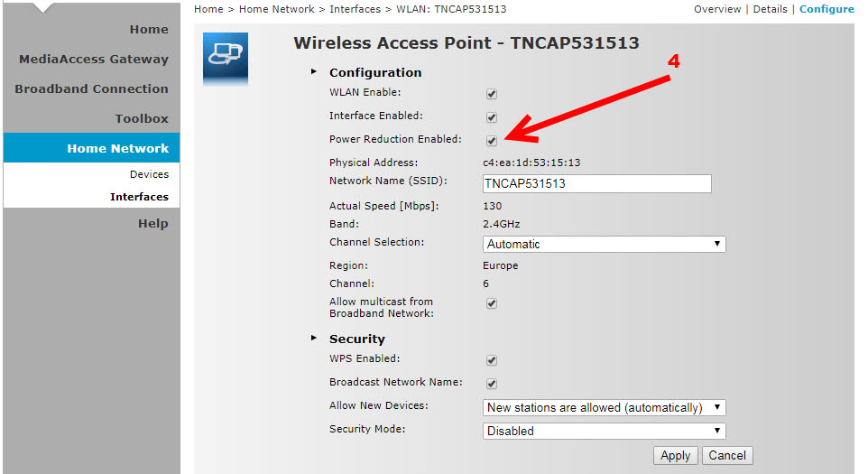Open Devices under Home Network
868x474 pixels.
(150, 174)
